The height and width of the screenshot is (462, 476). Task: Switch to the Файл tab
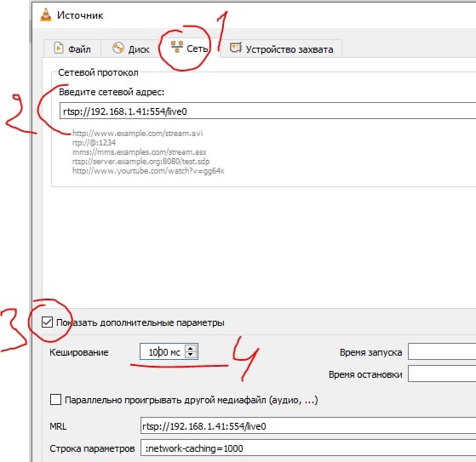coord(72,48)
